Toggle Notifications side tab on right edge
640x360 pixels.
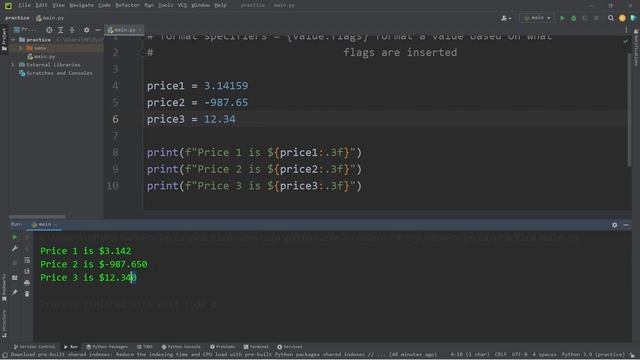(636, 48)
